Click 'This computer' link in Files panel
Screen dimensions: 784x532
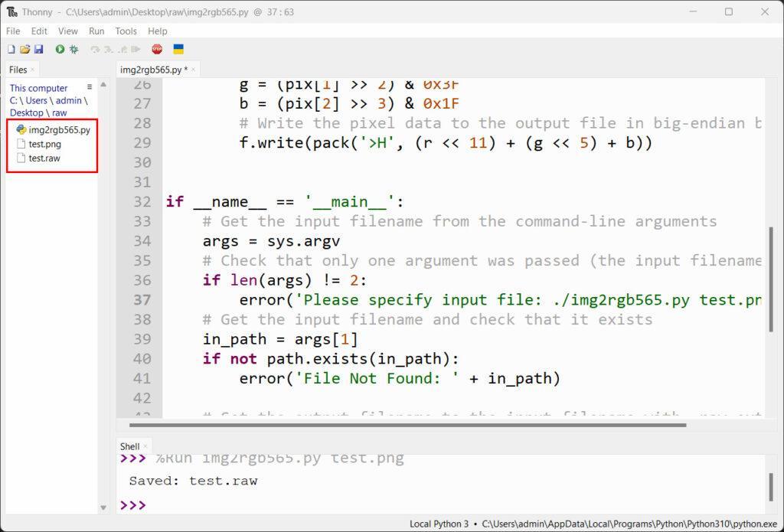pyautogui.click(x=38, y=88)
